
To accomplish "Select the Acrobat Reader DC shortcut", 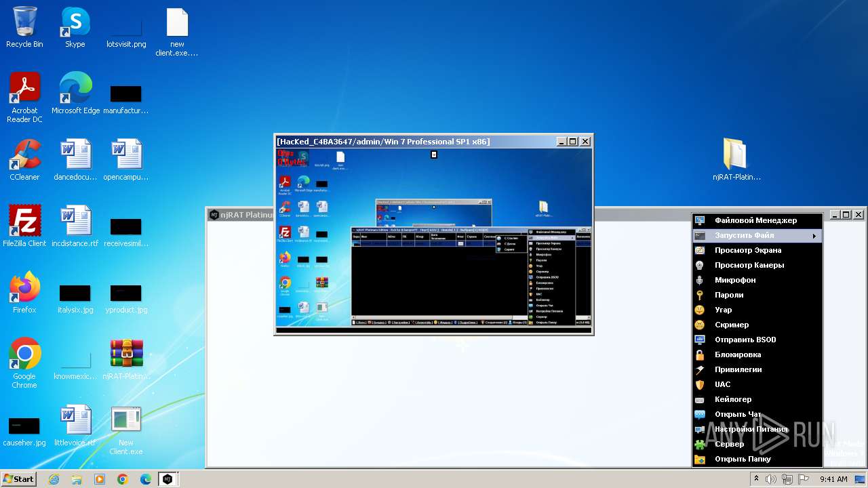I will [24, 98].
